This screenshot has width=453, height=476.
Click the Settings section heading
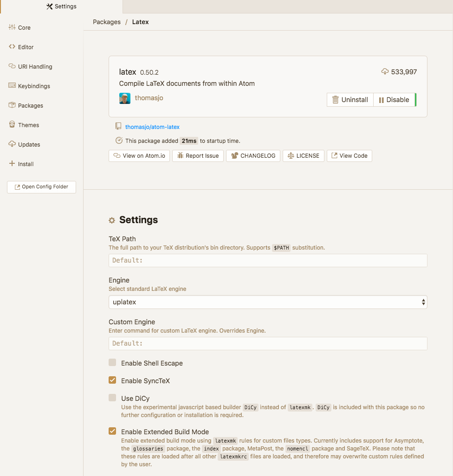(x=138, y=220)
